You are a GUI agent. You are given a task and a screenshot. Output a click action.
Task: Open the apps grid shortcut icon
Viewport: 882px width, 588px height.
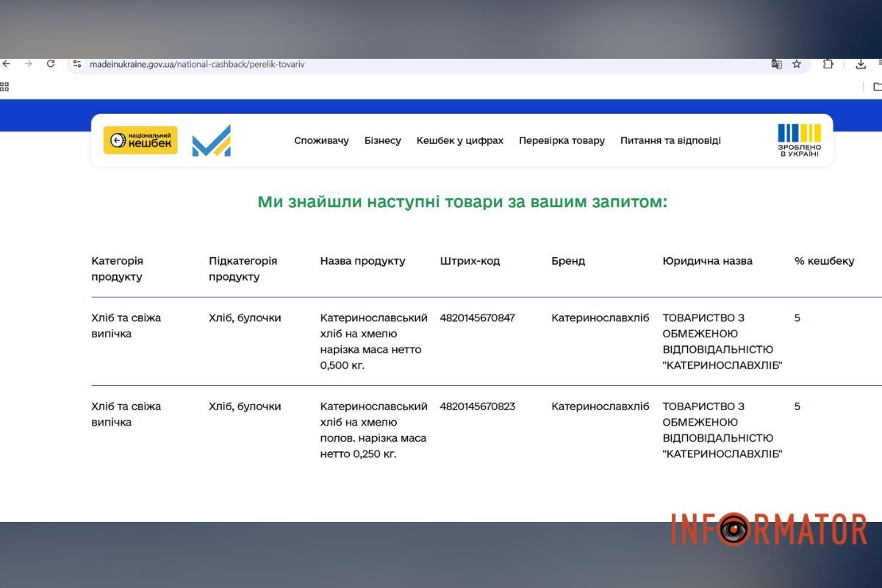[x=4, y=87]
